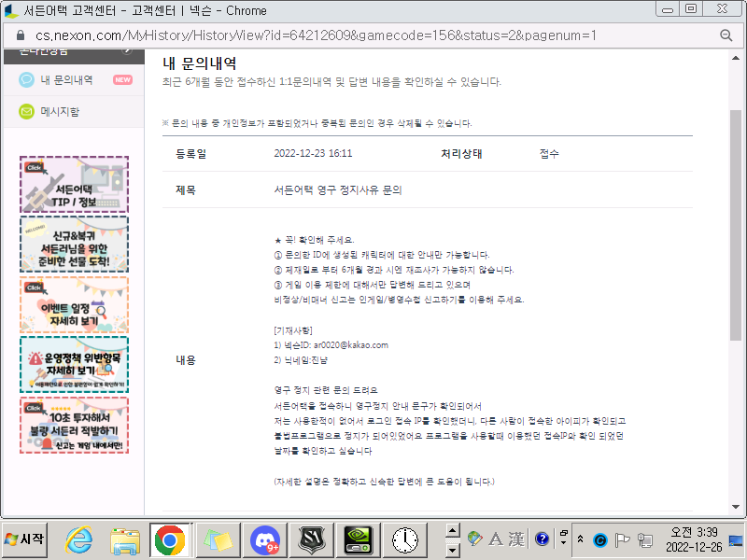
Task: Open Windows Explorer folder on taskbar
Action: click(x=124, y=539)
